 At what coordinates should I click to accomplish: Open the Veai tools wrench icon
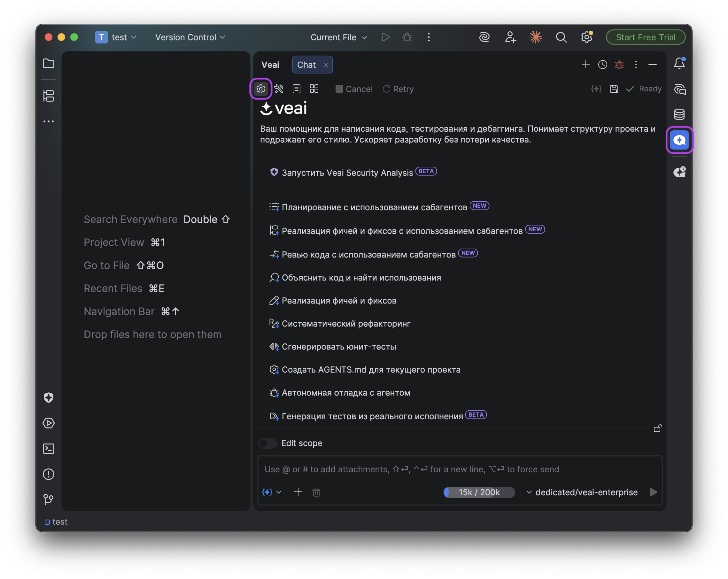point(279,89)
